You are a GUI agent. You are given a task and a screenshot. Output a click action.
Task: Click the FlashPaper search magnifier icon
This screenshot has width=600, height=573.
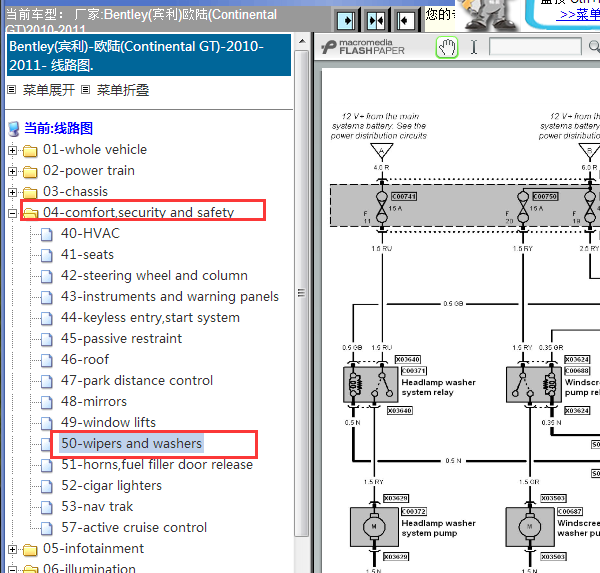point(594,47)
